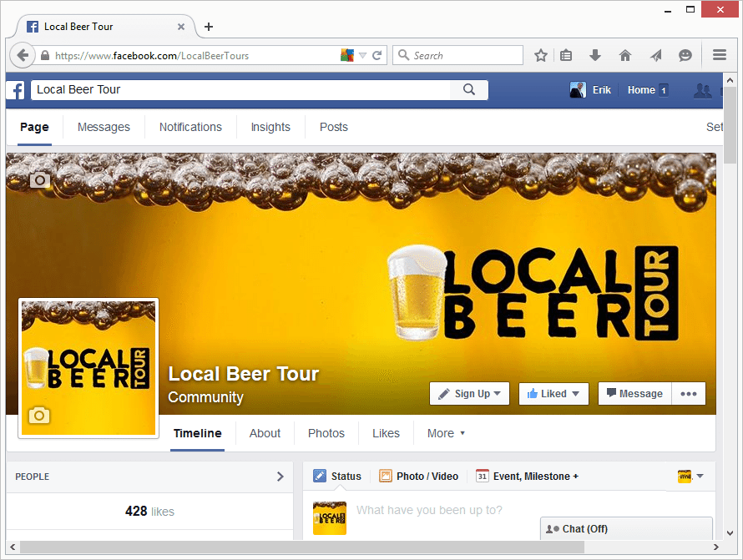This screenshot has width=743, height=560.
Task: Click Status in the composer
Action: coord(346,477)
